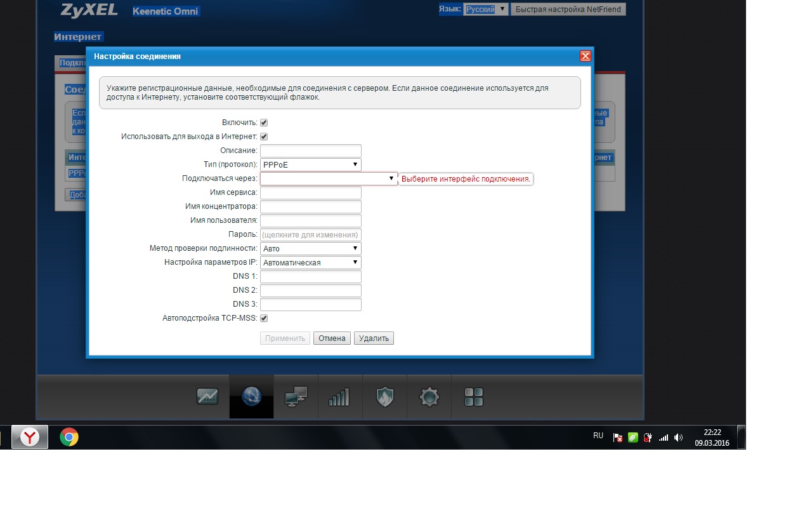Click the Быстрая настройка NetFriend button
The height and width of the screenshot is (508, 812).
point(568,10)
